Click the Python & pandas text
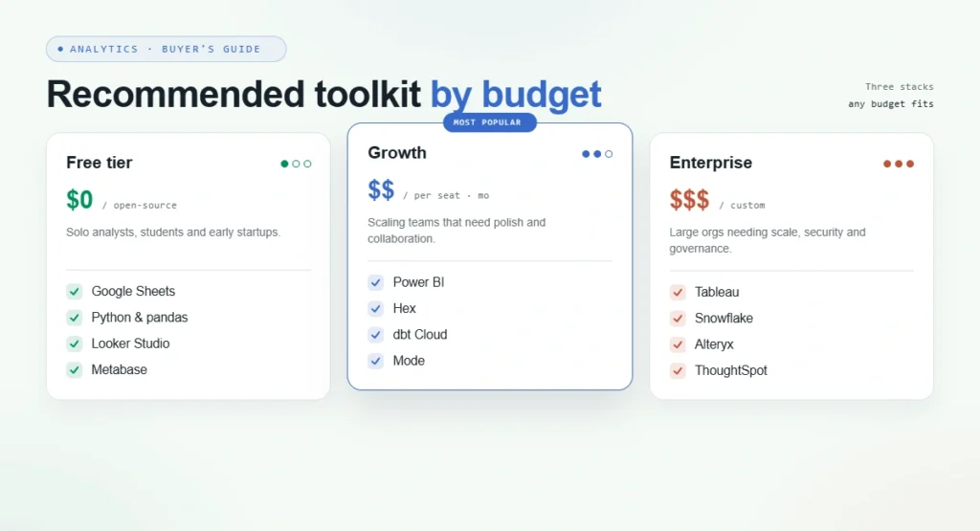980x531 pixels. pyautogui.click(x=140, y=318)
